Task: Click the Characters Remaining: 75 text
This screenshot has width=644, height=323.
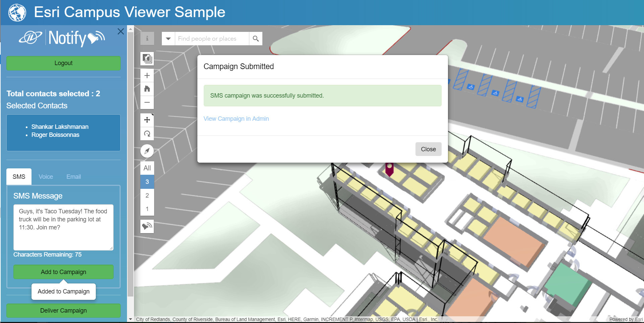Action: point(47,255)
